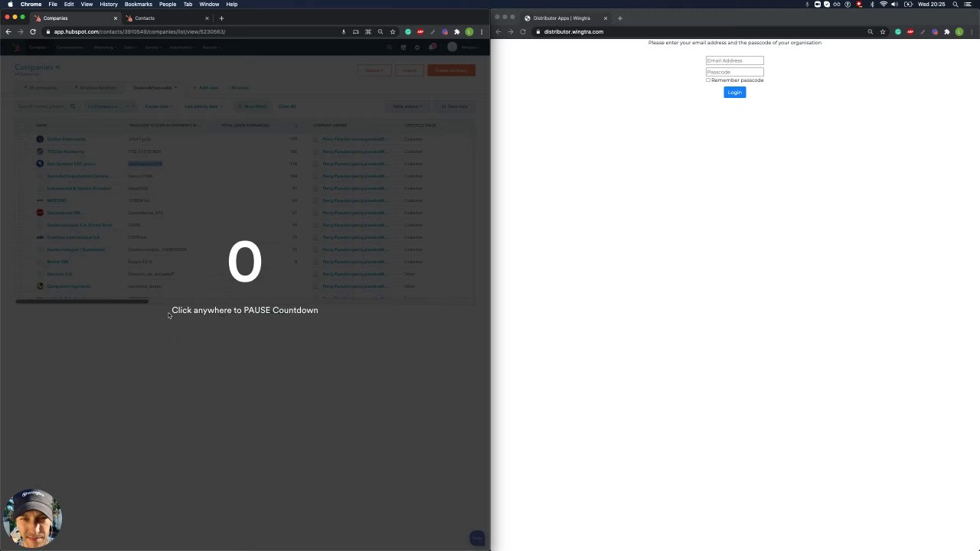980x551 pixels.
Task: Click the QR code icon in HubSpot address bar
Action: click(367, 31)
